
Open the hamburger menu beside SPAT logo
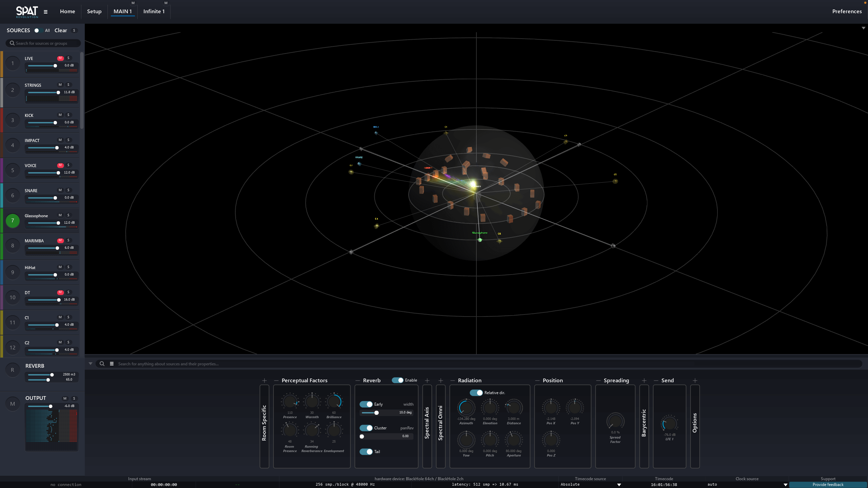coord(45,12)
